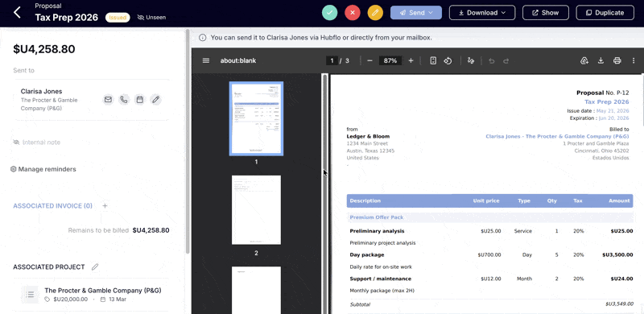Click the yellow edit pencil icon

(375, 13)
